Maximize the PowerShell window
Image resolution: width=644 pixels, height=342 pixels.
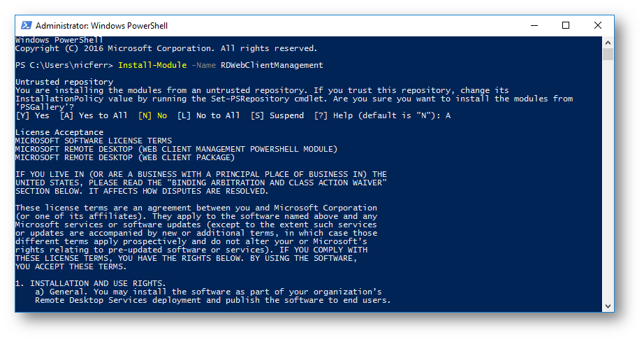coord(566,26)
